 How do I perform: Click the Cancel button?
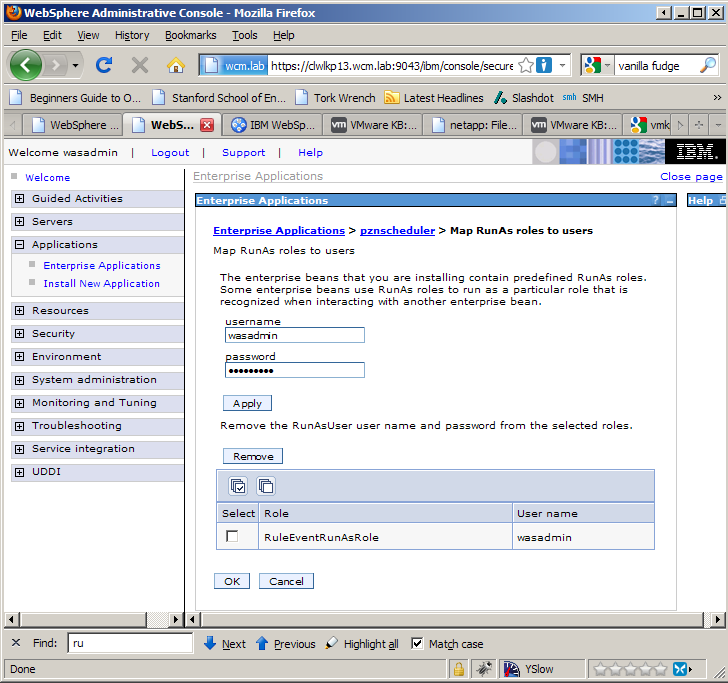coord(286,581)
